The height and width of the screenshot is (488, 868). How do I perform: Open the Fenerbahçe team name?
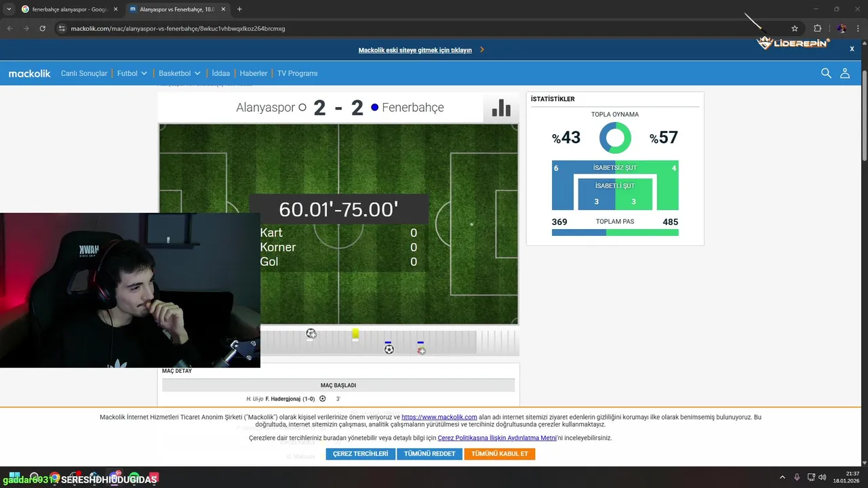[413, 108]
